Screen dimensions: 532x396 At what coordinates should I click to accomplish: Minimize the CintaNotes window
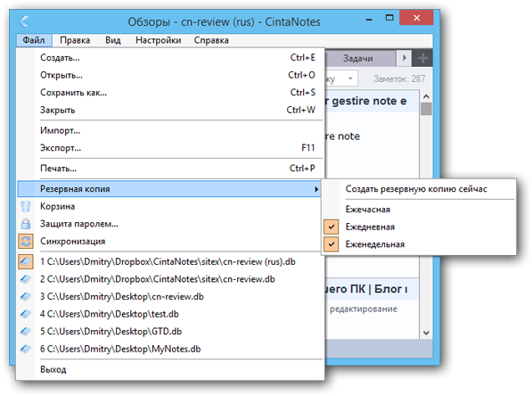pyautogui.click(x=369, y=20)
